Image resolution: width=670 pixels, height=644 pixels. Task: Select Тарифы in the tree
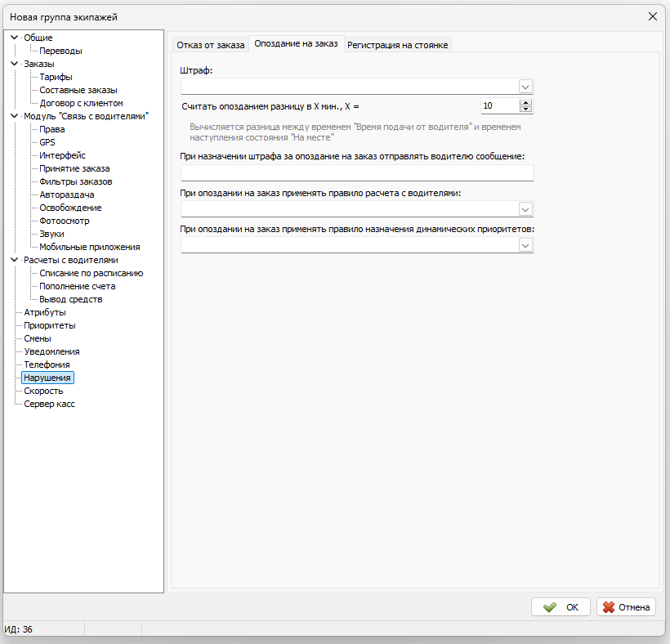pos(56,77)
